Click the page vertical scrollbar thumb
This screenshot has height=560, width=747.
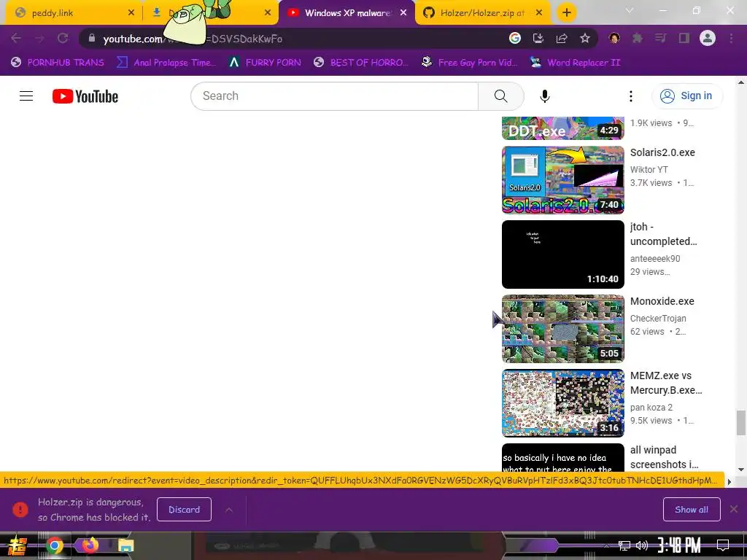(741, 423)
